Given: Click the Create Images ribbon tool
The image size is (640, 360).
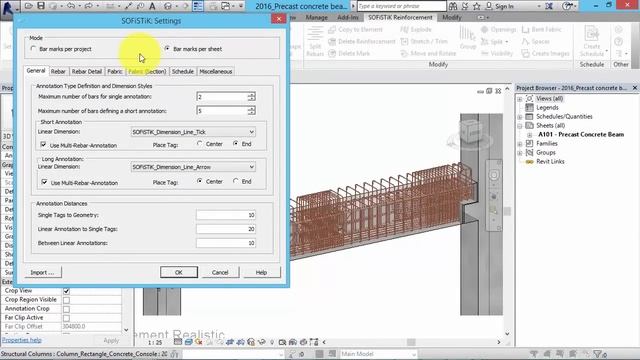Looking at the screenshot, I should tap(546, 53).
